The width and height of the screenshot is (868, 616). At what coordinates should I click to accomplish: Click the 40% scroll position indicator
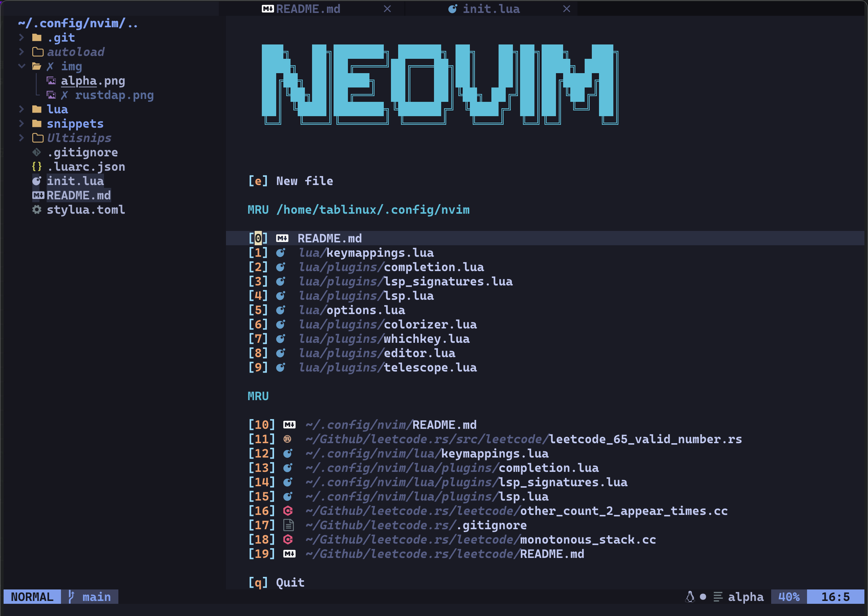click(x=788, y=597)
